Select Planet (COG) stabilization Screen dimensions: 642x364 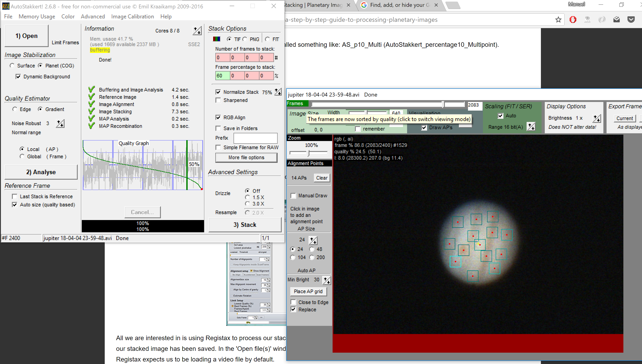(x=40, y=65)
